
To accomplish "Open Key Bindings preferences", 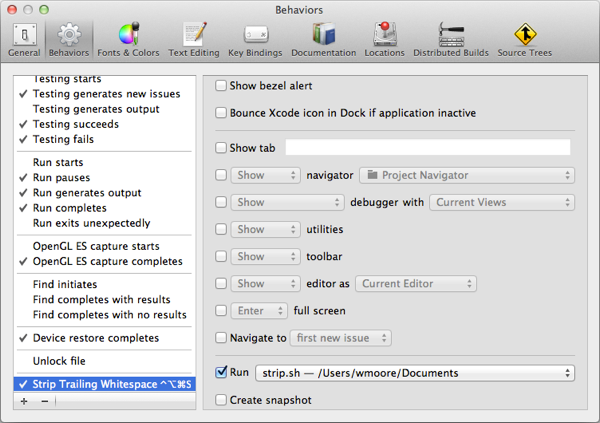I will tap(254, 39).
